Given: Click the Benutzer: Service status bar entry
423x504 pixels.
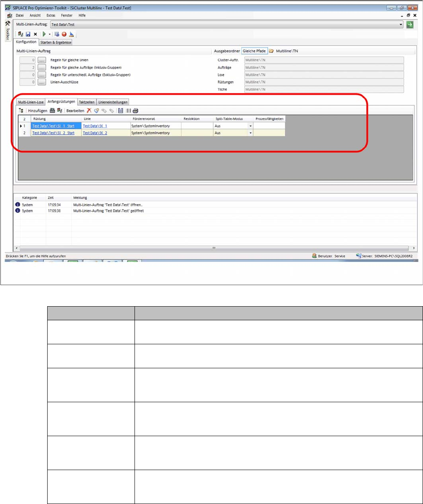Looking at the screenshot, I should pos(329,256).
